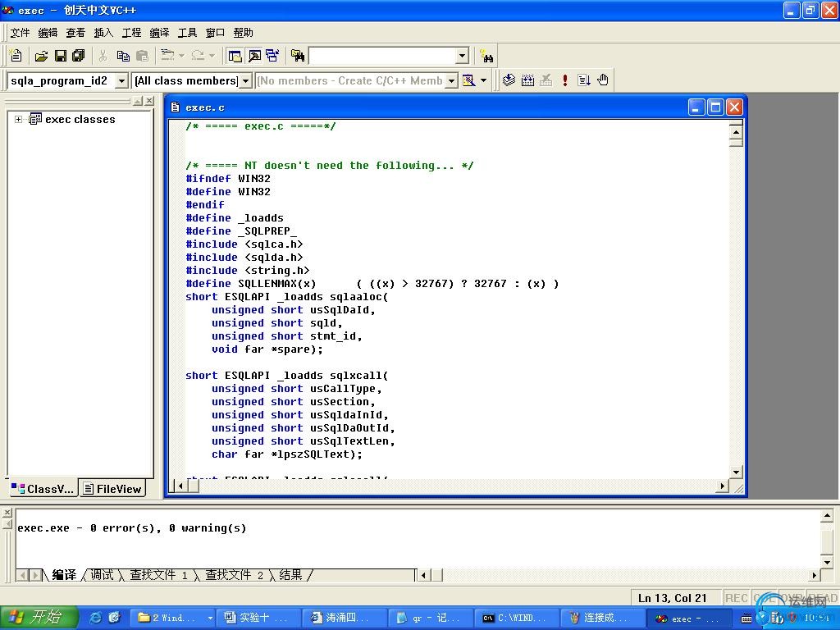Open the Window List icon
Viewport: 840px width, 630px height.
pyautogui.click(x=272, y=55)
